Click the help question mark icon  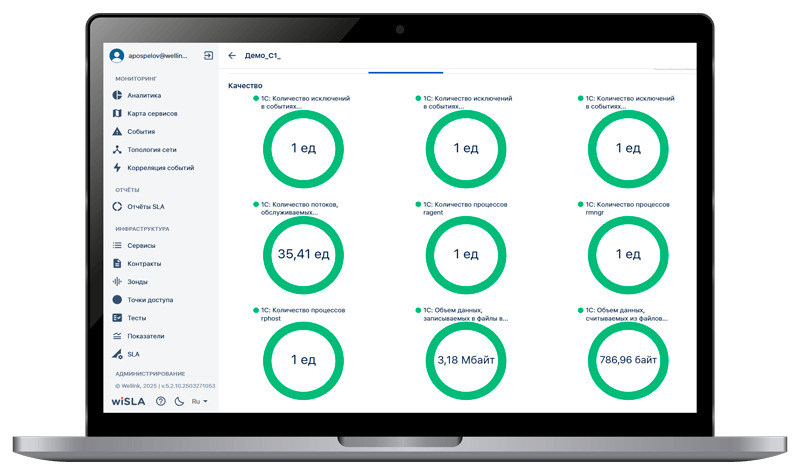(x=161, y=401)
